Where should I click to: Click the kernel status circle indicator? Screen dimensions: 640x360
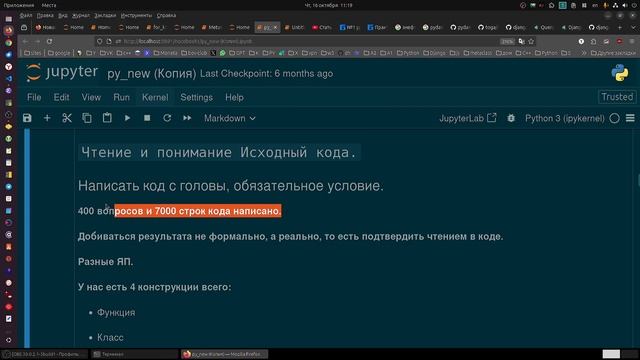pos(614,118)
